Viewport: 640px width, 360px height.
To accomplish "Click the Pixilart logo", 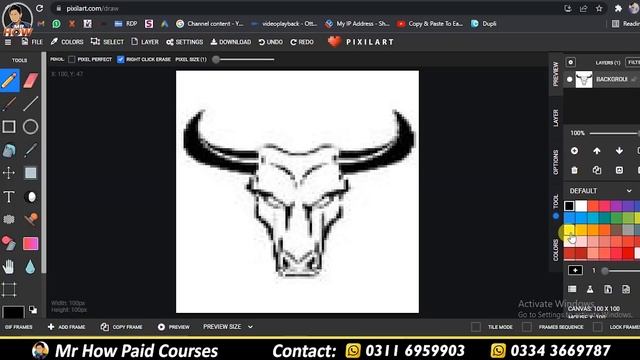I will [x=361, y=42].
